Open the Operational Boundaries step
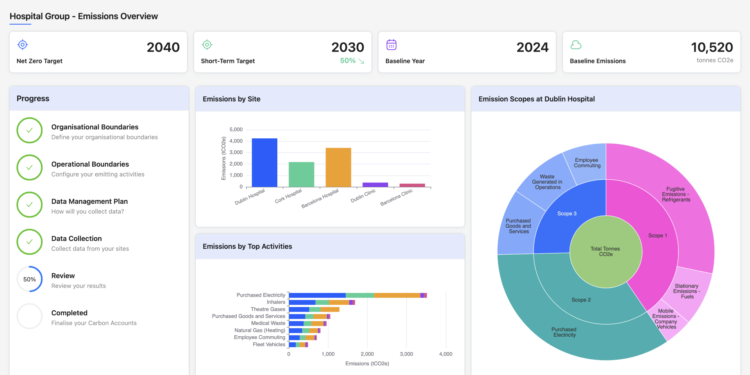750x375 pixels. pyautogui.click(x=90, y=164)
